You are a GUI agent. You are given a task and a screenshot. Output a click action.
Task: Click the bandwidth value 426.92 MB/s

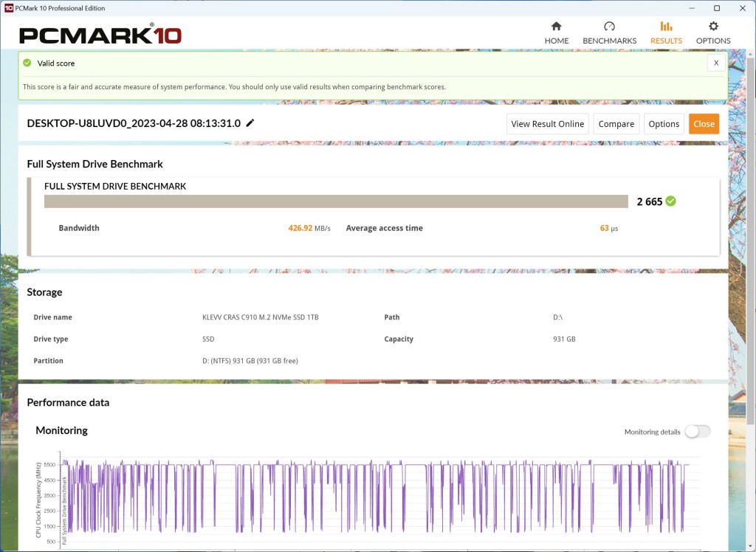coord(309,228)
